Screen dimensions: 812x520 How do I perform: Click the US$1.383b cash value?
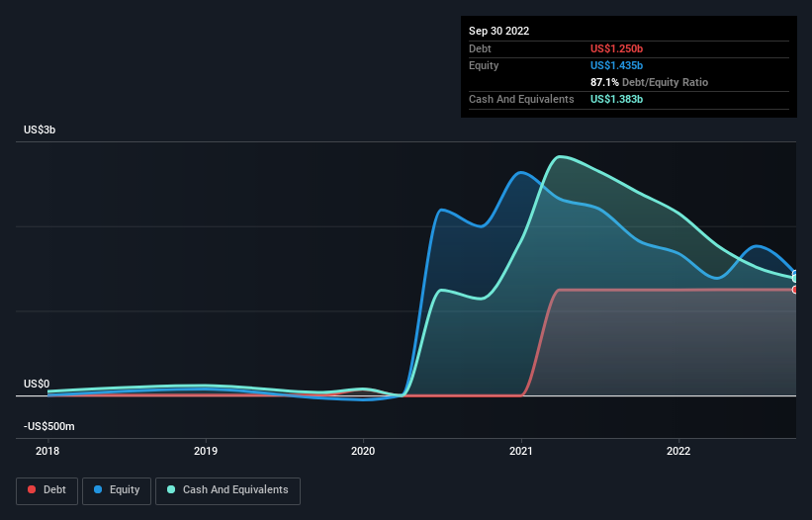pyautogui.click(x=617, y=99)
